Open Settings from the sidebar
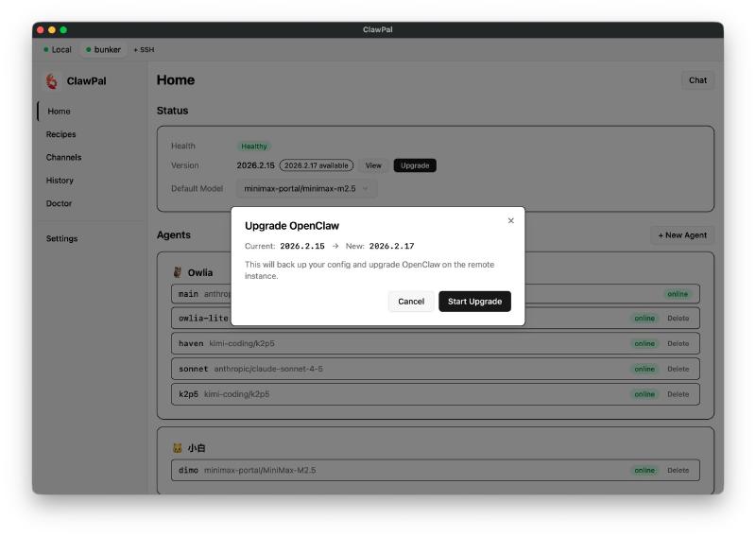 [62, 238]
